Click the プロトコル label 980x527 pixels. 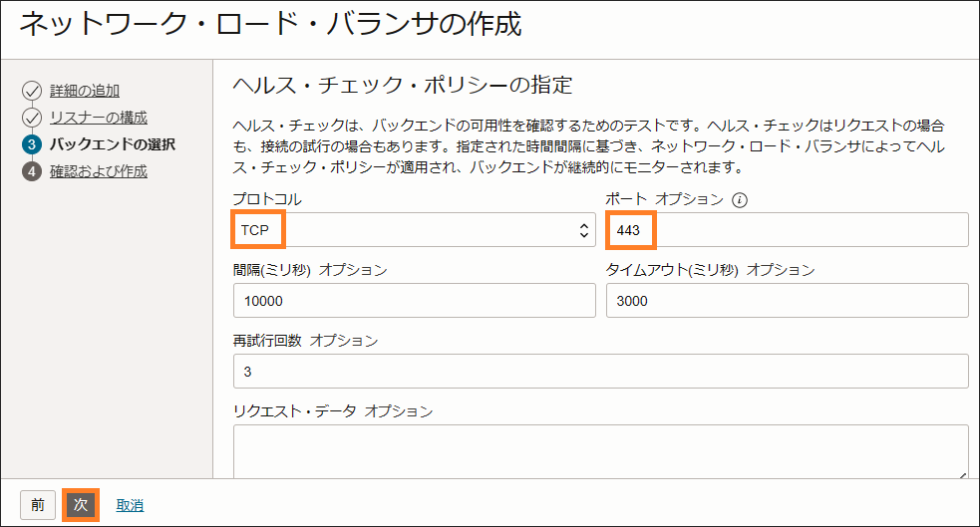click(267, 199)
